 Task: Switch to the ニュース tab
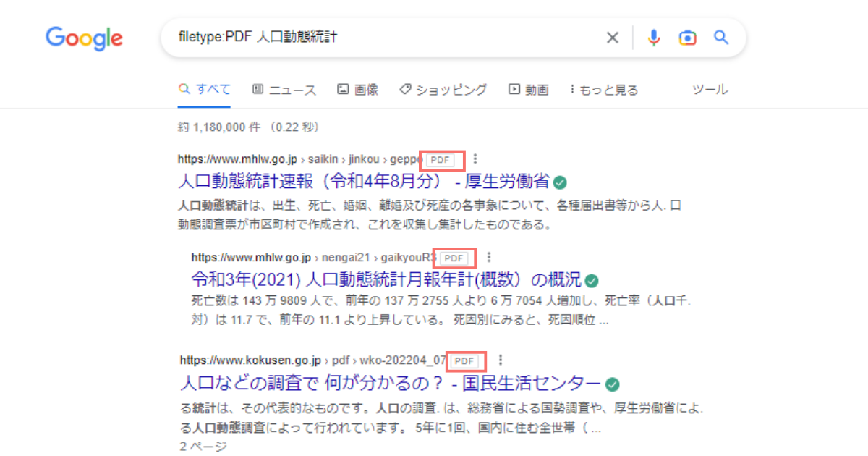284,90
